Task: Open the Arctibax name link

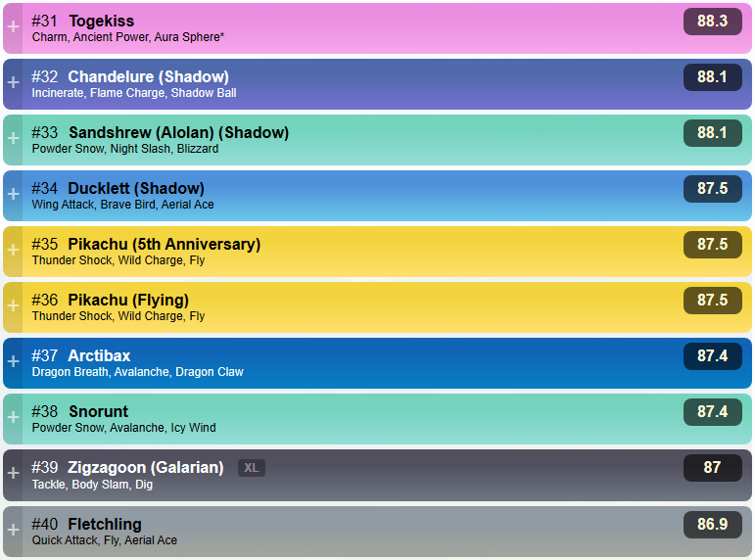Action: coord(99,355)
